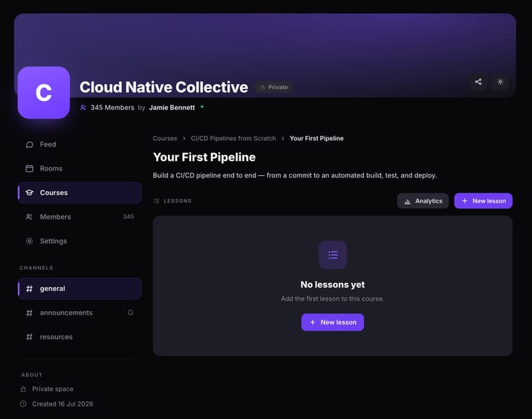The width and height of the screenshot is (532, 419).
Task: Open the resources channel
Action: pos(80,337)
